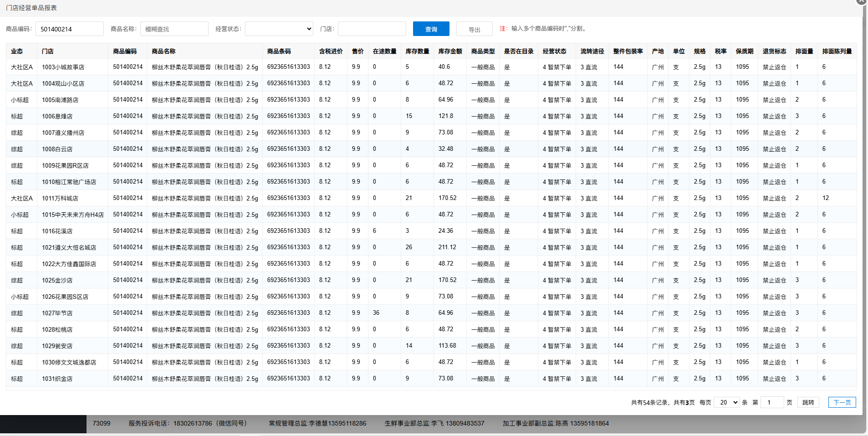This screenshot has height=436, width=868.
Task: Click the 商品名称 column header
Action: 163,51
